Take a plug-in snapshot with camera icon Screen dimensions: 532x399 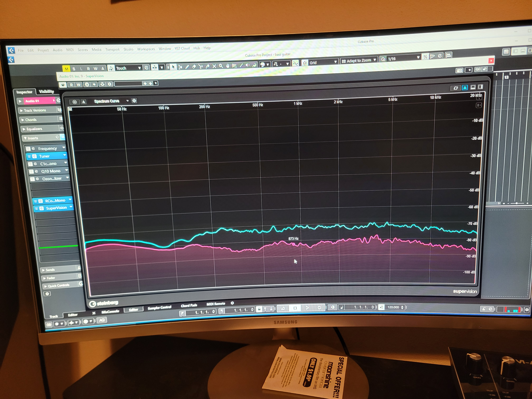coord(459,70)
